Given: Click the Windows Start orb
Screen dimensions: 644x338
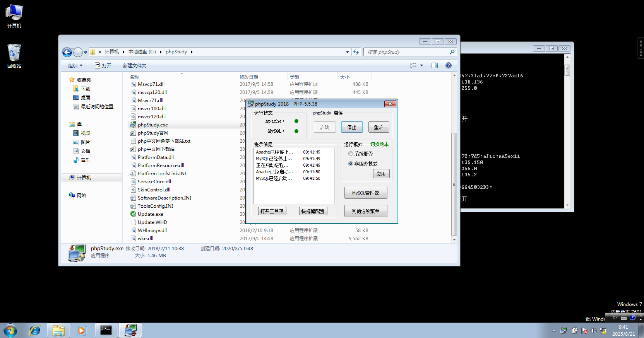Looking at the screenshot, I should tap(10, 331).
